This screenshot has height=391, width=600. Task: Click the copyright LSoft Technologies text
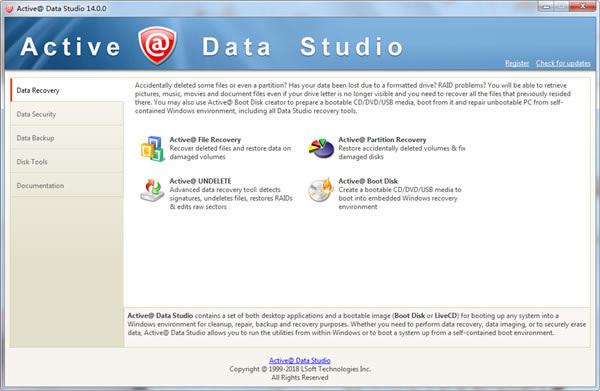coord(300,369)
